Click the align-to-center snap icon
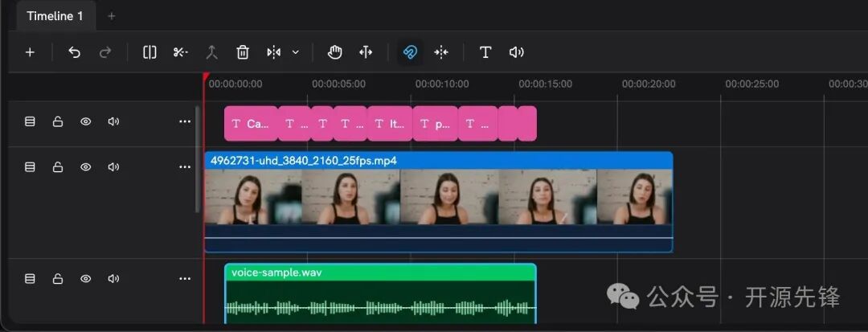This screenshot has width=868, height=332. pyautogui.click(x=441, y=52)
